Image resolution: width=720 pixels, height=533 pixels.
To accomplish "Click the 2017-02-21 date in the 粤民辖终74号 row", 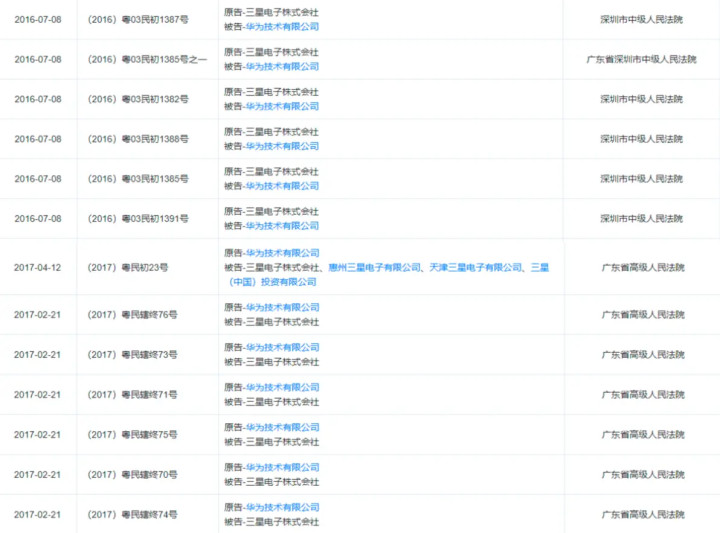I will tap(37, 514).
